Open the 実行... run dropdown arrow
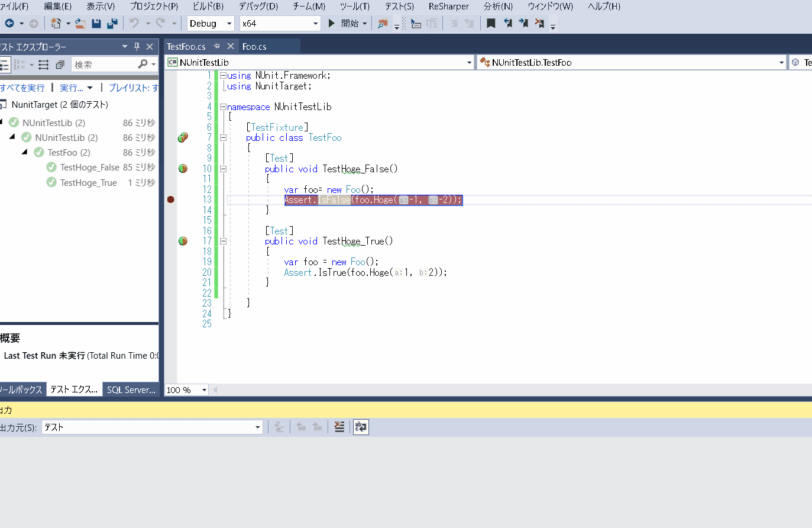This screenshot has height=528, width=812. coord(90,88)
